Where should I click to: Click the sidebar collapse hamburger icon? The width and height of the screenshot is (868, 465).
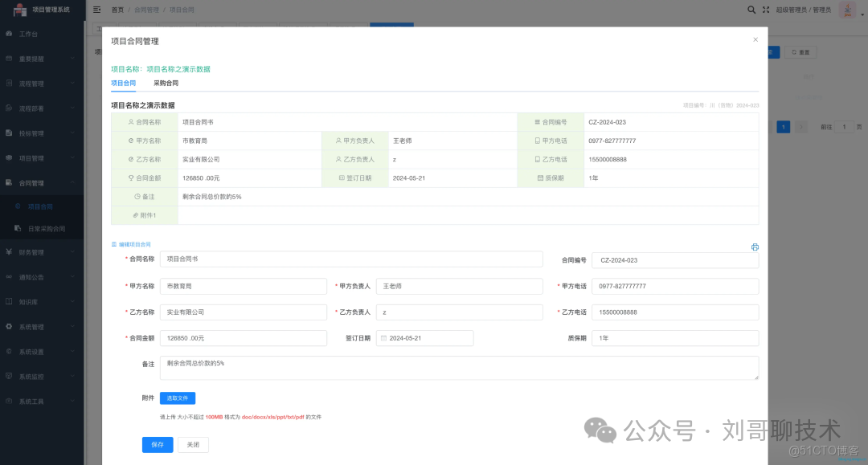click(x=96, y=9)
